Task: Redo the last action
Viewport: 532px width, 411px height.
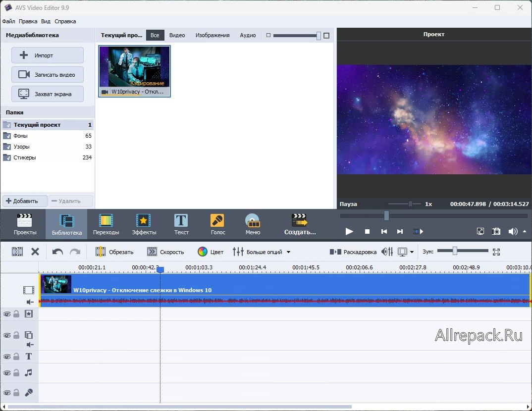Action: 75,252
